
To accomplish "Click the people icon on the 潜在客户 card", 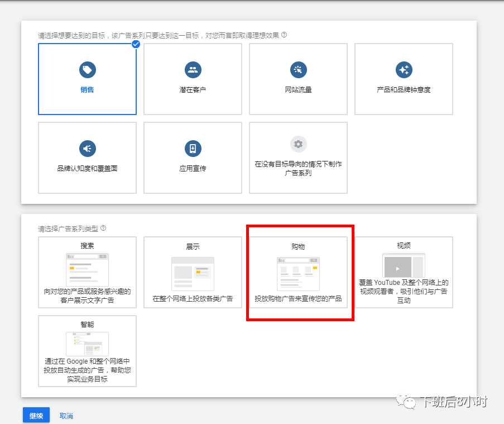I will (192, 69).
